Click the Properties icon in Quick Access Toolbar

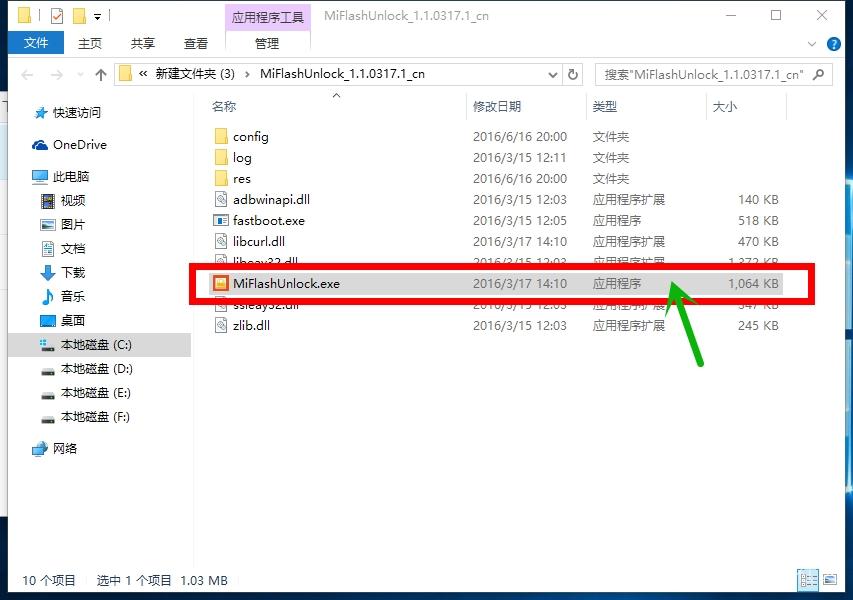pos(56,14)
